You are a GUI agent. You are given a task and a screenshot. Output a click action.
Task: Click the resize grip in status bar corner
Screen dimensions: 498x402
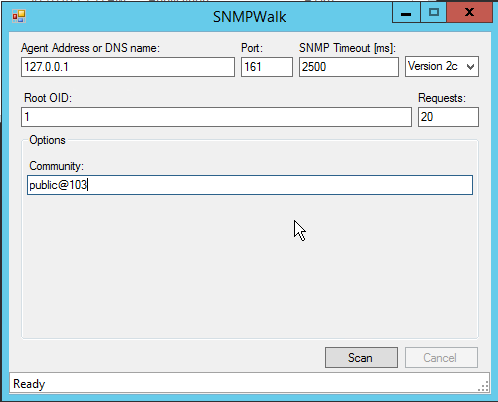[483, 386]
